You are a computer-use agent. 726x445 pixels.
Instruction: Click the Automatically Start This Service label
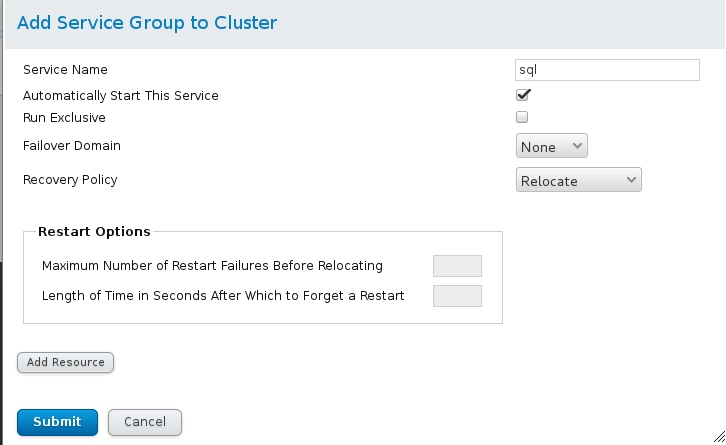click(120, 96)
